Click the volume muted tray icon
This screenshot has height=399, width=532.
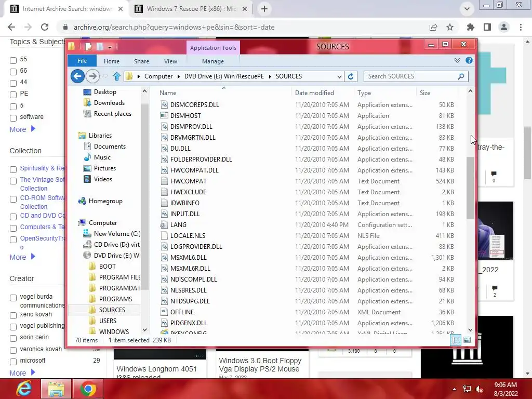click(x=480, y=389)
